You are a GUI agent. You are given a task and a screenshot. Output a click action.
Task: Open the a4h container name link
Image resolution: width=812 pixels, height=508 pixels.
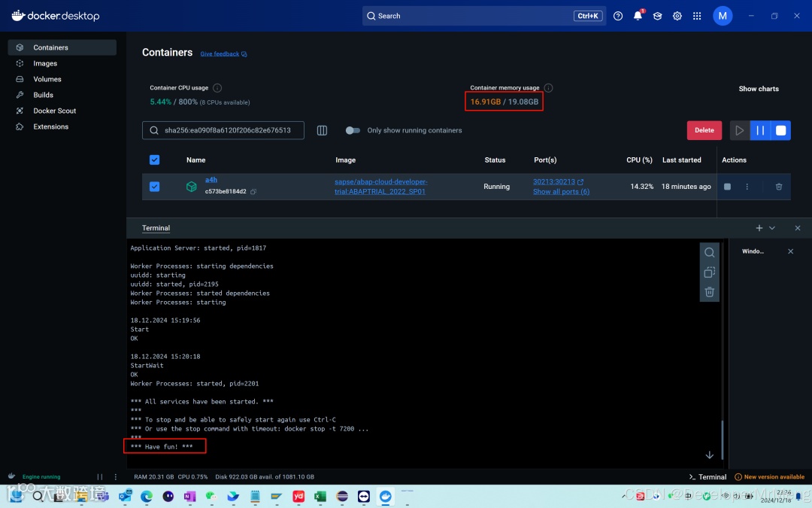[x=211, y=180]
